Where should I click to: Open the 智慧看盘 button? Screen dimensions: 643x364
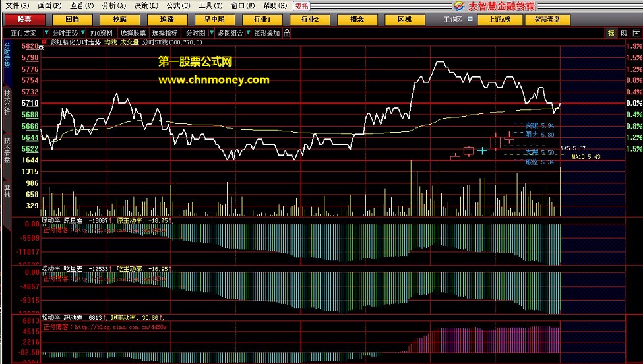(x=547, y=19)
